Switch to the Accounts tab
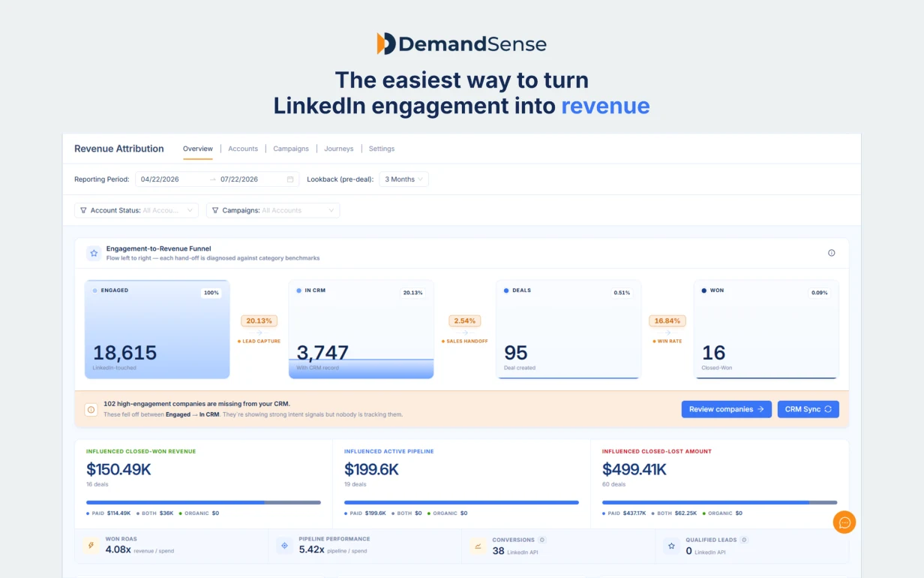 click(243, 149)
